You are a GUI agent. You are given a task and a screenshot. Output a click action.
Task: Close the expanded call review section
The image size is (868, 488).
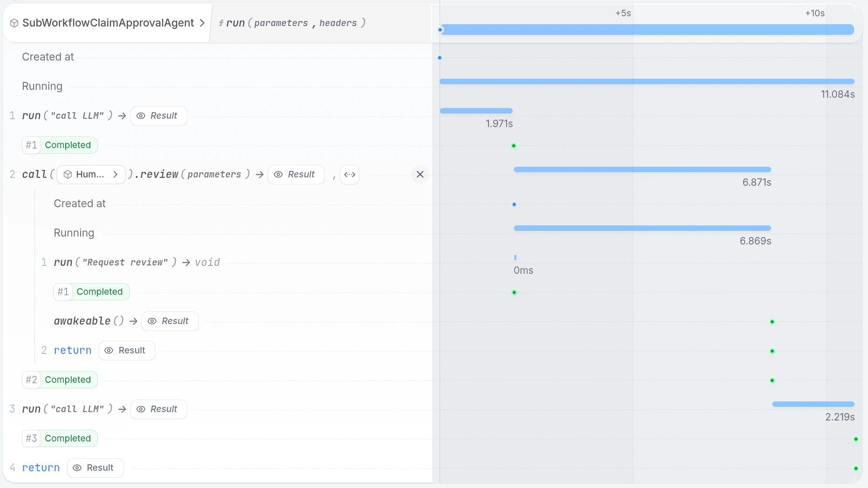pos(420,174)
